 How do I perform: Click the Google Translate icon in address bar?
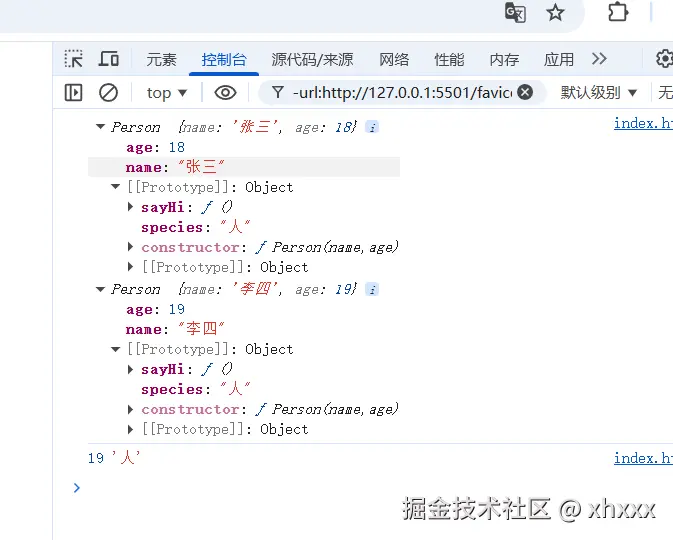pos(515,12)
